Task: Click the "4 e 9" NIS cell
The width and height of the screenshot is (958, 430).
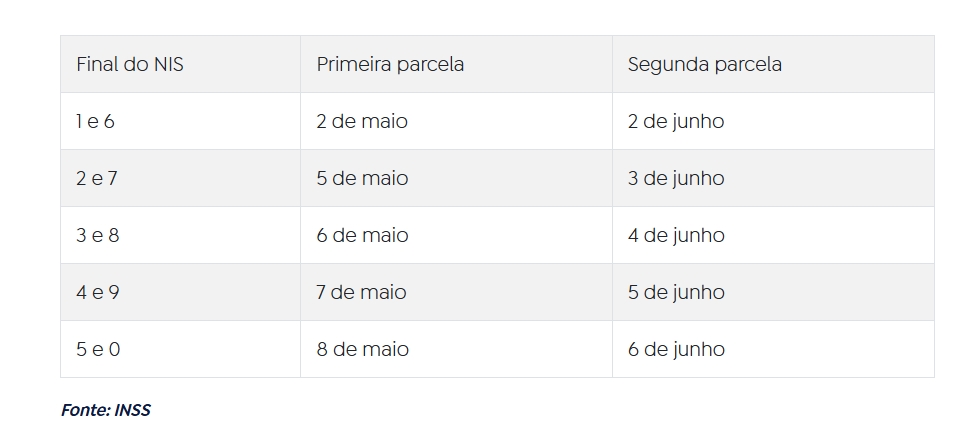Action: (x=97, y=293)
